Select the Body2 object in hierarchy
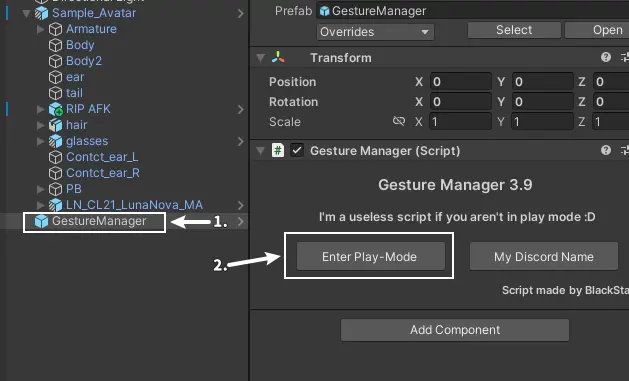The height and width of the screenshot is (381, 629). [84, 61]
